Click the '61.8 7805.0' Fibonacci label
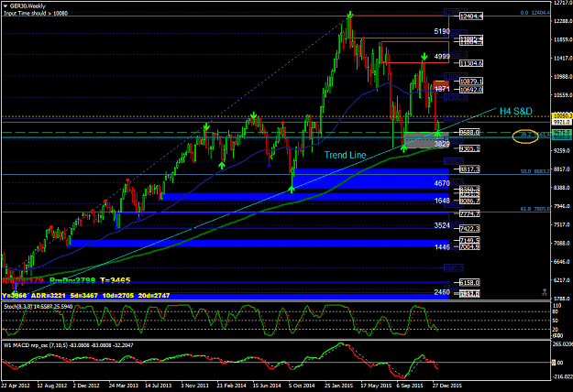The image size is (573, 392). 535,209
